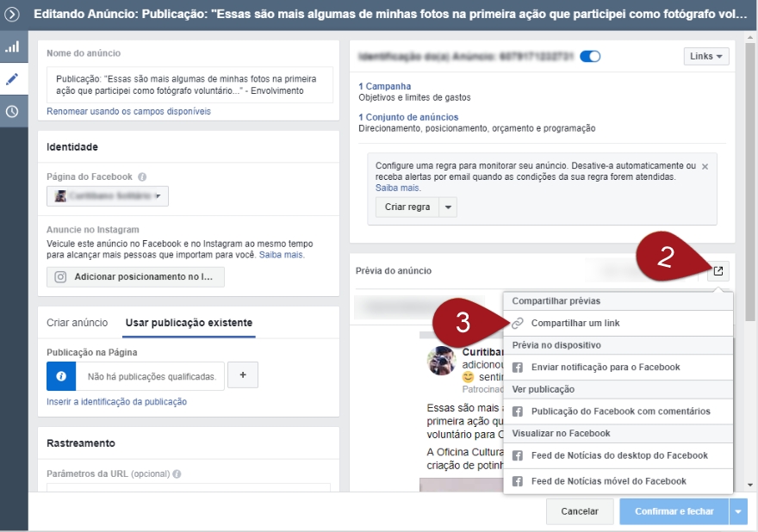This screenshot has width=758, height=532.
Task: Click the Nome do anúncio text field
Action: tap(189, 84)
